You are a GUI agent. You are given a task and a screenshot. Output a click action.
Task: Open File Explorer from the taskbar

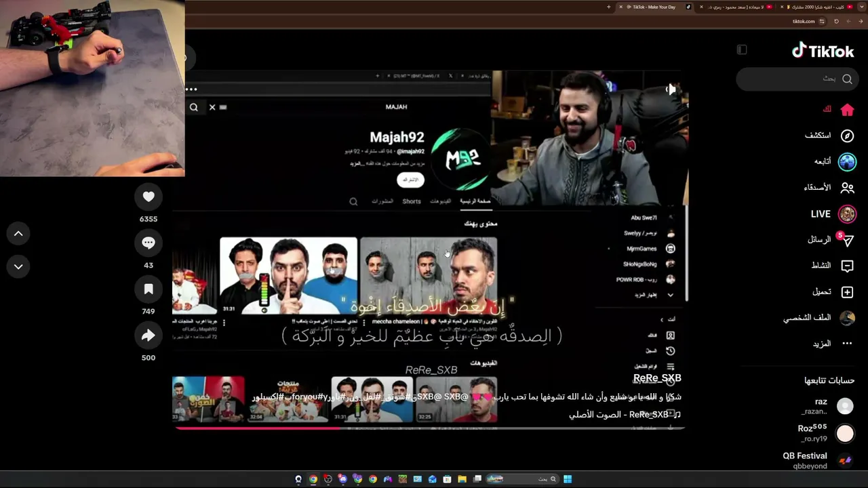coord(462,479)
